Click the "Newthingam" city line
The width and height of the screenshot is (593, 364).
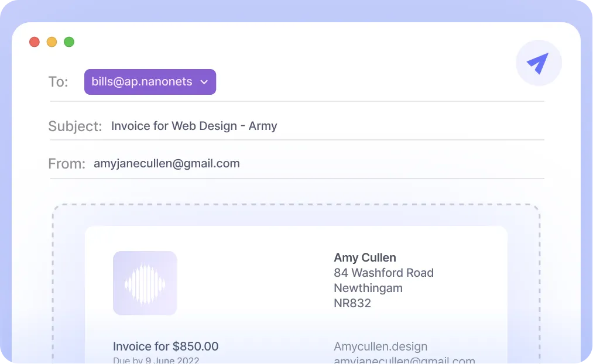tap(368, 288)
